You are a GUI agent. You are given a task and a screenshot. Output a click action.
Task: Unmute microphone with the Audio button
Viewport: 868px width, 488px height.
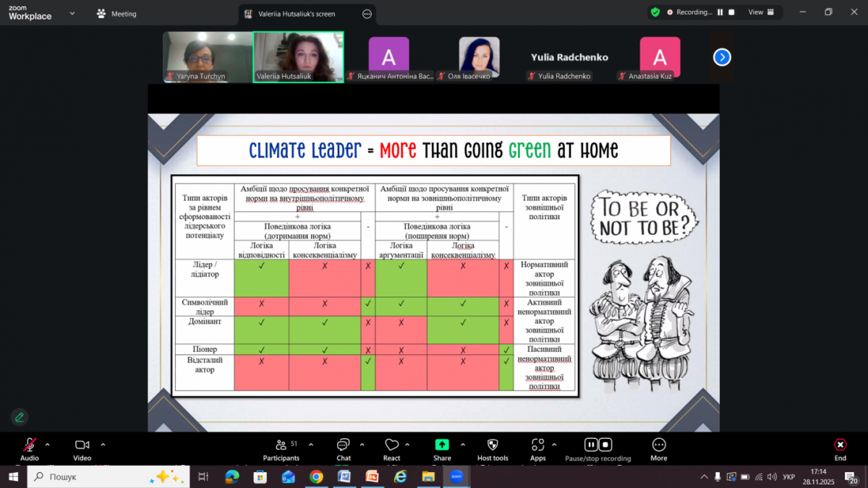30,445
